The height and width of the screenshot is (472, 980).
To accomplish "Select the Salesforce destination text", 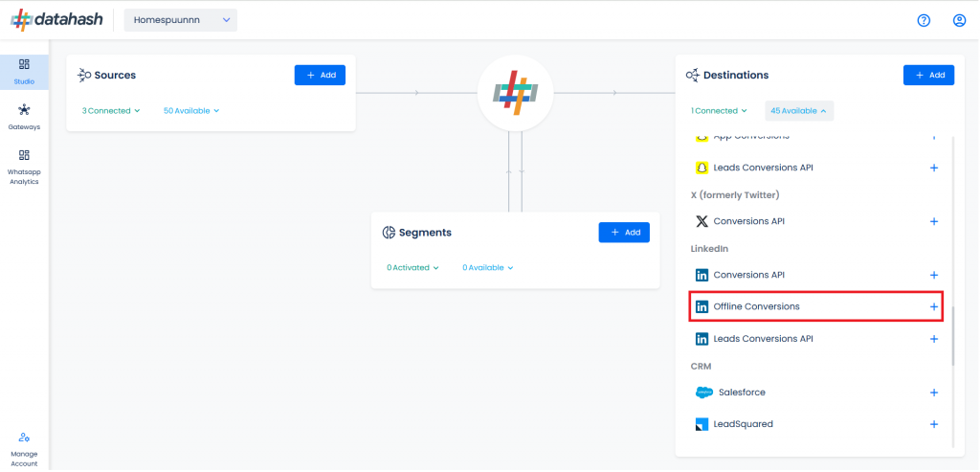I will 742,393.
